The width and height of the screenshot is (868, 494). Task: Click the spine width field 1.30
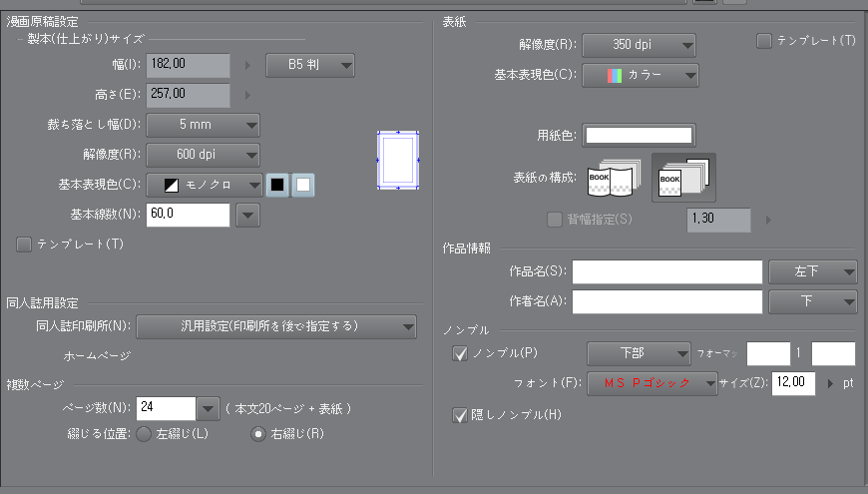click(x=719, y=220)
